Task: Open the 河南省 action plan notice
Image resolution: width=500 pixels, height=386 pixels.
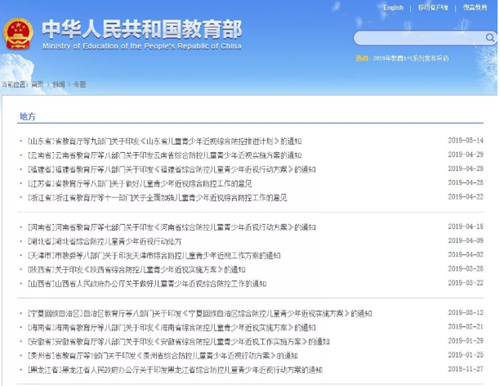Action: [x=172, y=227]
